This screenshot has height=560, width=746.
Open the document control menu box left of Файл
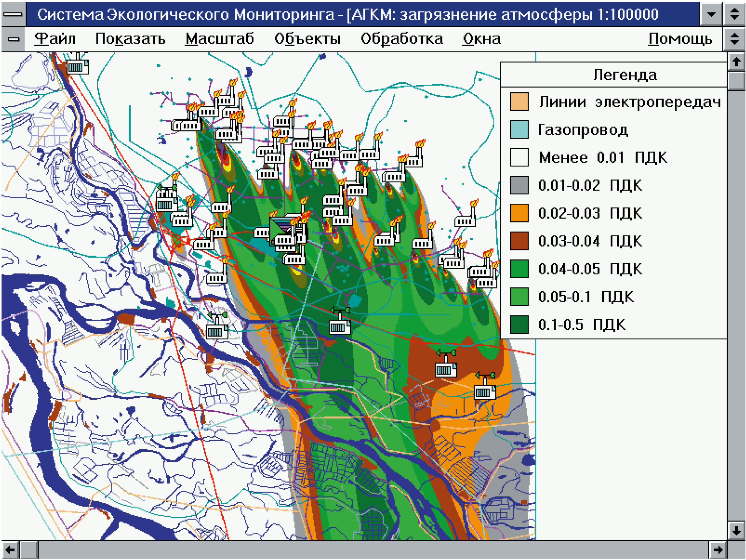point(14,39)
